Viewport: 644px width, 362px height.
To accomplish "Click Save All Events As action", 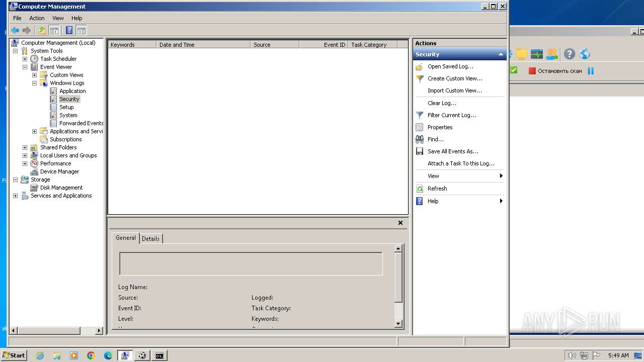I will (x=453, y=151).
